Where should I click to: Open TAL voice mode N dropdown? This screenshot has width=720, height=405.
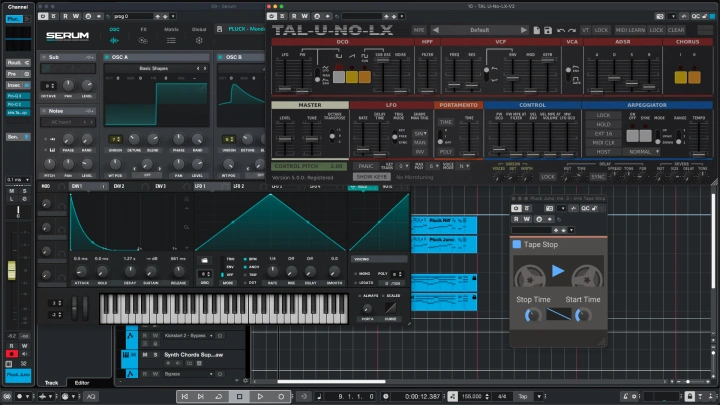tap(463, 166)
